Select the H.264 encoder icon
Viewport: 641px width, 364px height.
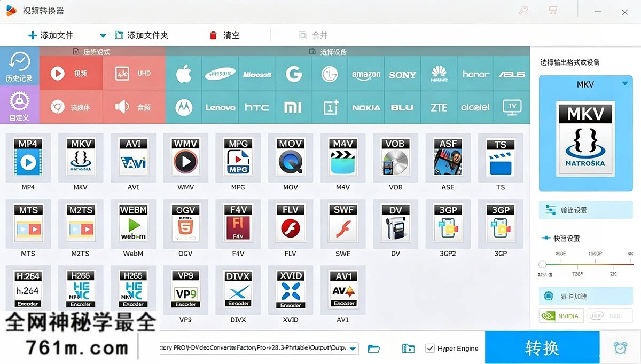tap(28, 289)
